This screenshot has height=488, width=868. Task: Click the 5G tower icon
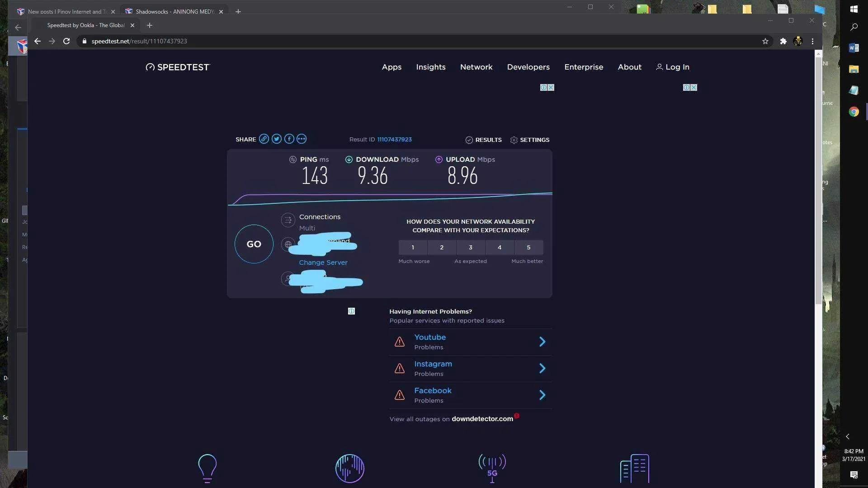[492, 469]
